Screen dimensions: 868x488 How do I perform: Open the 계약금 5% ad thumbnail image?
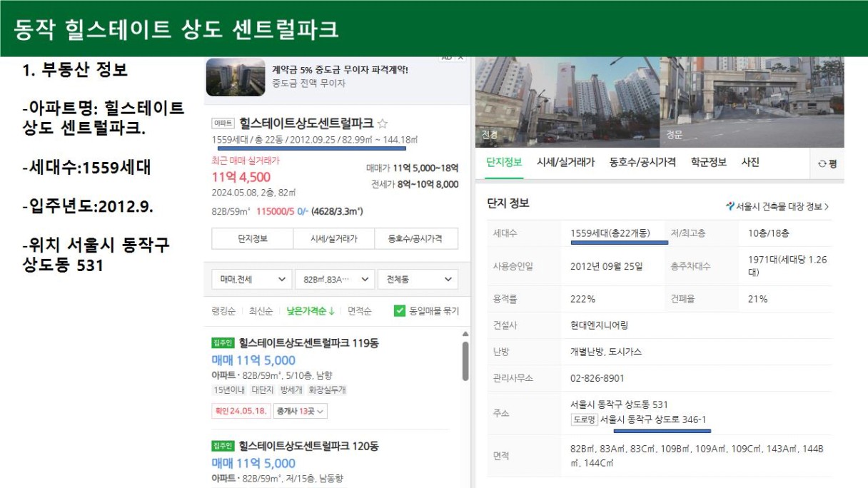(x=235, y=77)
